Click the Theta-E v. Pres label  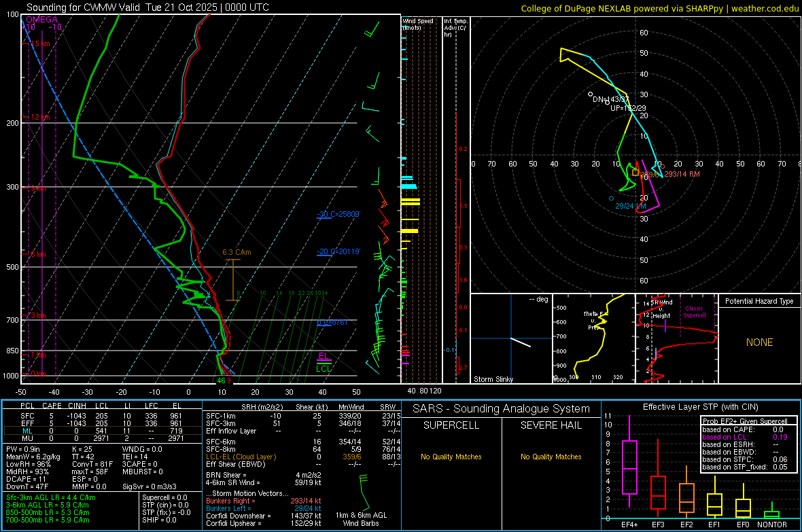click(x=594, y=320)
